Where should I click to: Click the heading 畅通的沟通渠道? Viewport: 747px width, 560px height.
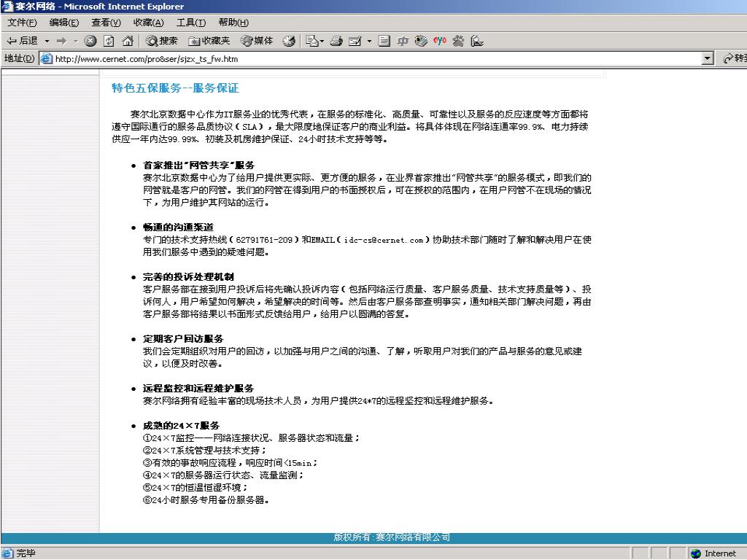click(x=178, y=227)
